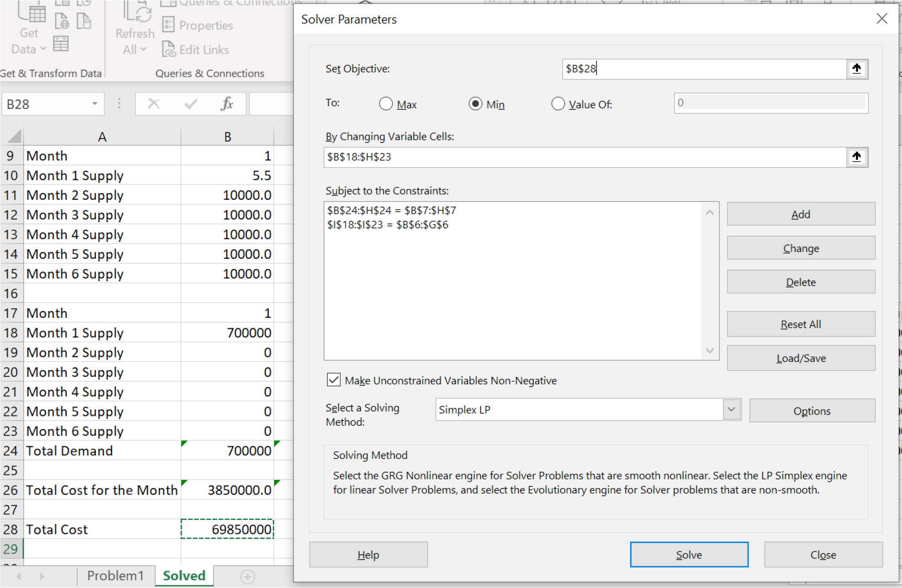Click the Set Objective range collapse icon
Image resolution: width=902 pixels, height=588 pixels.
click(857, 69)
